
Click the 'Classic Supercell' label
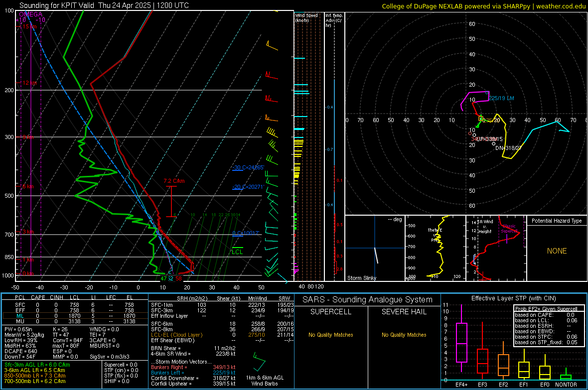[x=509, y=229]
